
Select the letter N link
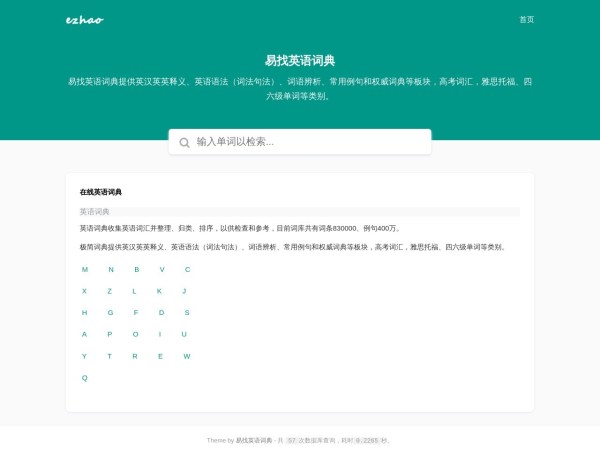[111, 269]
